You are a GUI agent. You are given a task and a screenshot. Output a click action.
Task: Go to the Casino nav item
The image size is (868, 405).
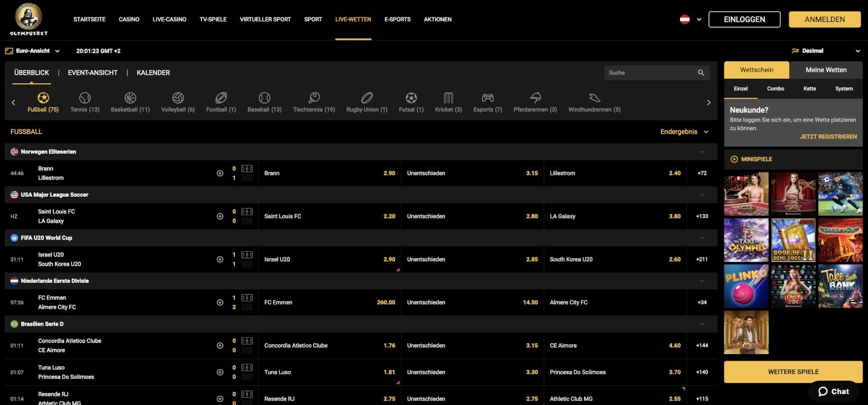tap(129, 19)
